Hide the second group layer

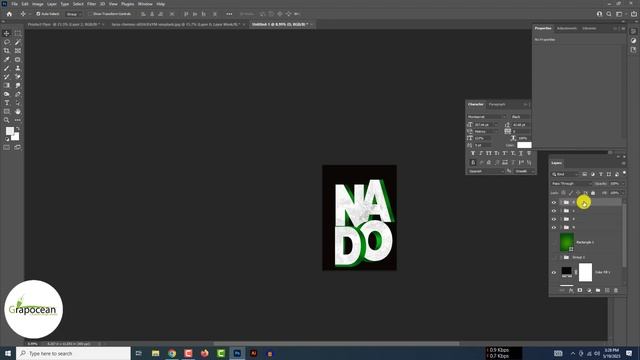(554, 211)
